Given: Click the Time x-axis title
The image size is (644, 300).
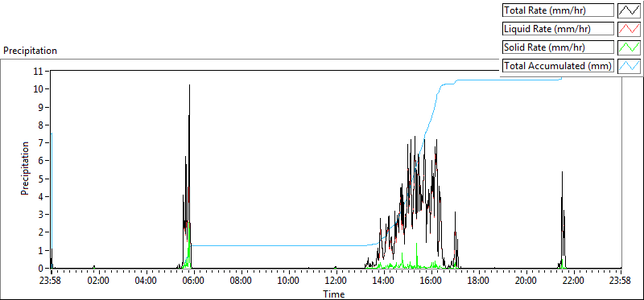Looking at the screenshot, I should 333,294.
